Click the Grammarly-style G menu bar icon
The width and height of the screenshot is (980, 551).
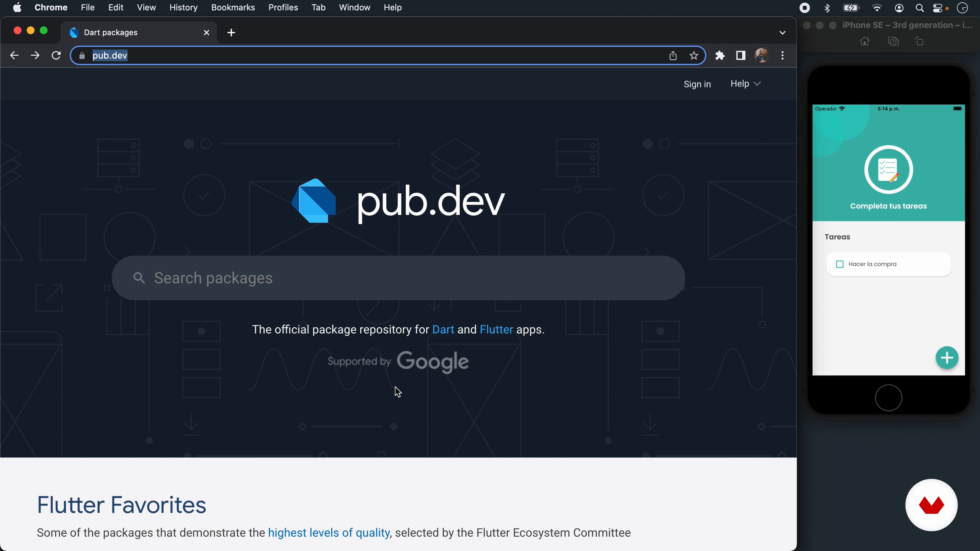(962, 8)
